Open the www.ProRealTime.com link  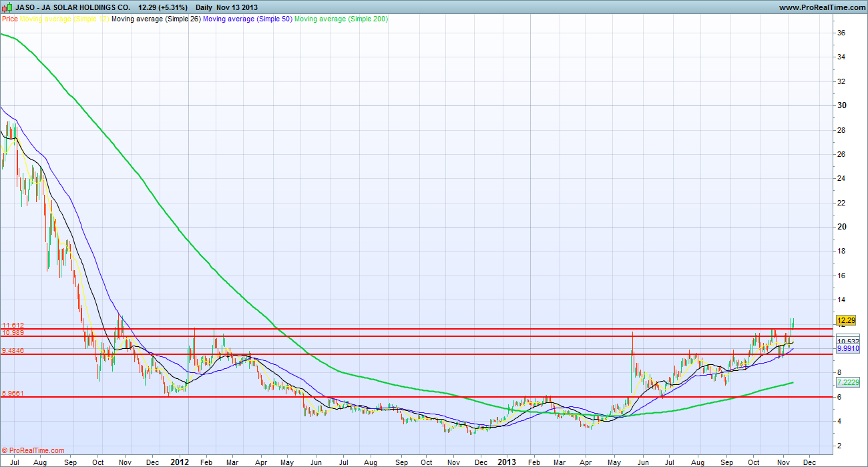click(x=821, y=7)
